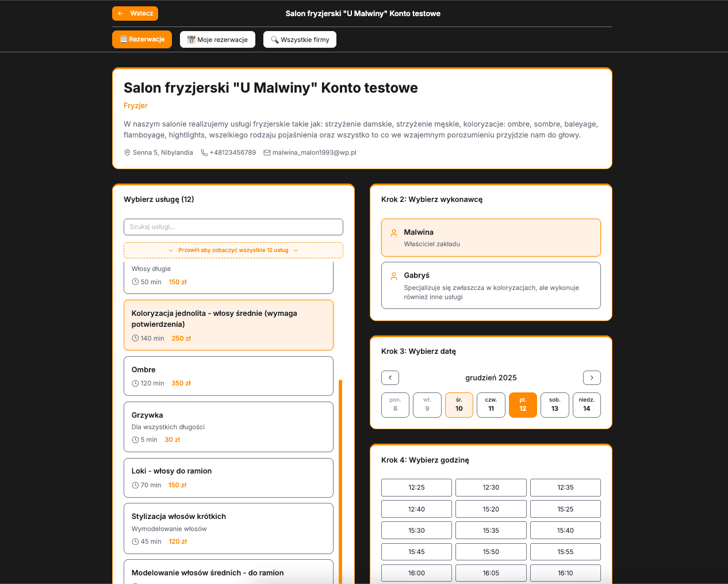This screenshot has width=728, height=584.
Task: Expand the scroll hint showing all 12 services
Action: tap(233, 250)
